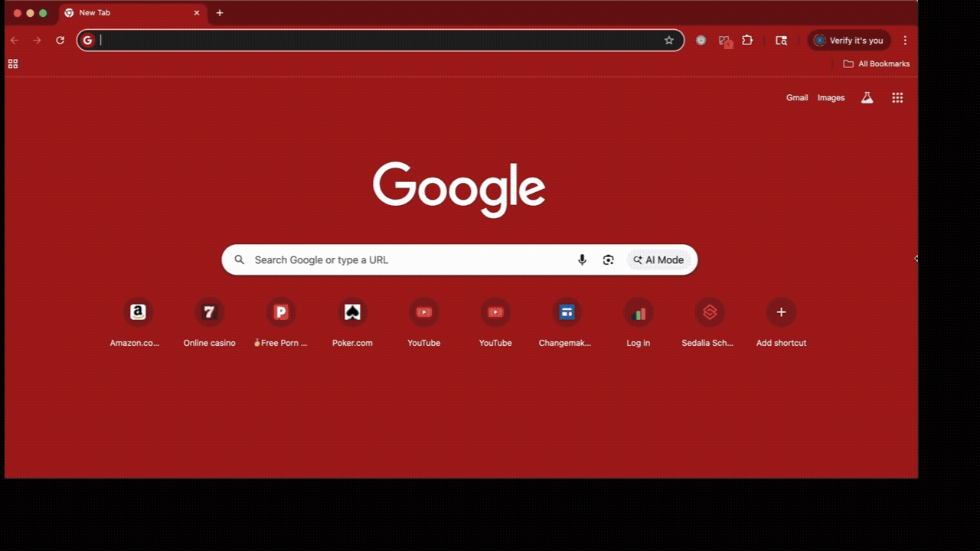Open the apps grid in bookmarks bar

12,64
